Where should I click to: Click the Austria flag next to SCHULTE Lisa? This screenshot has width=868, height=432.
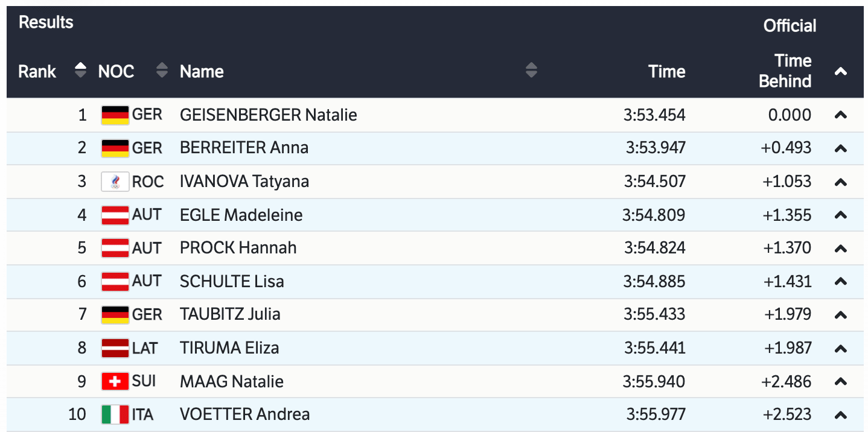click(115, 281)
